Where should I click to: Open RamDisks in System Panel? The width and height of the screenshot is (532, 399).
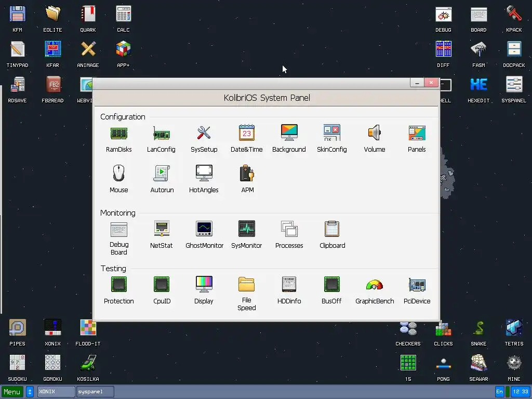(119, 133)
